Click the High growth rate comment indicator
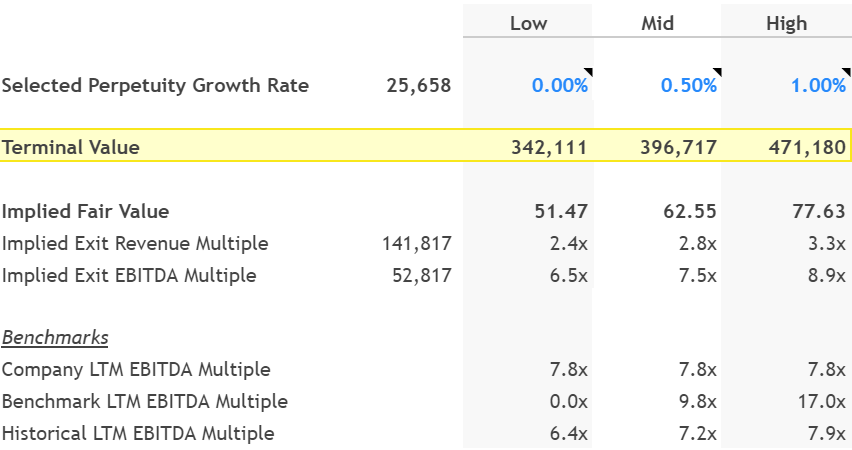Screen dimensions: 852x450 pos(847,72)
